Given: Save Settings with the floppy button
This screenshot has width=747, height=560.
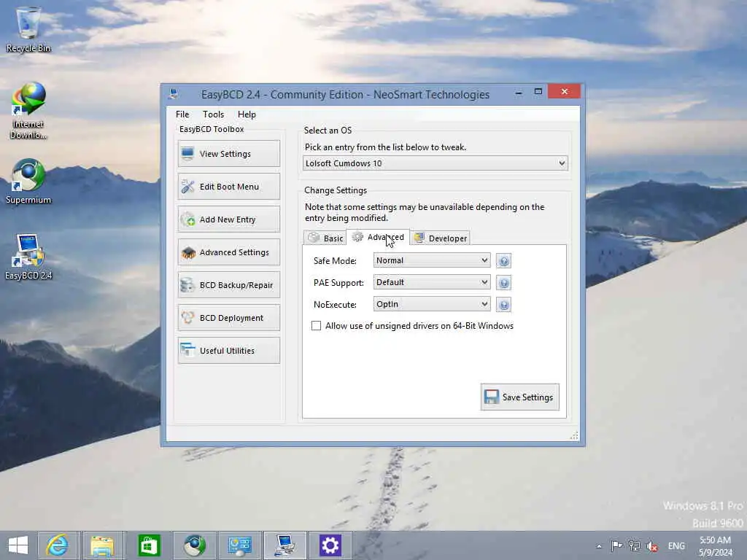Looking at the screenshot, I should tap(519, 397).
